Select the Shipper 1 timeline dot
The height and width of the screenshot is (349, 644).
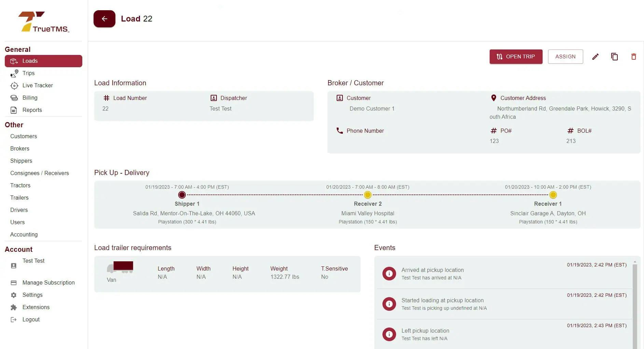tap(182, 195)
